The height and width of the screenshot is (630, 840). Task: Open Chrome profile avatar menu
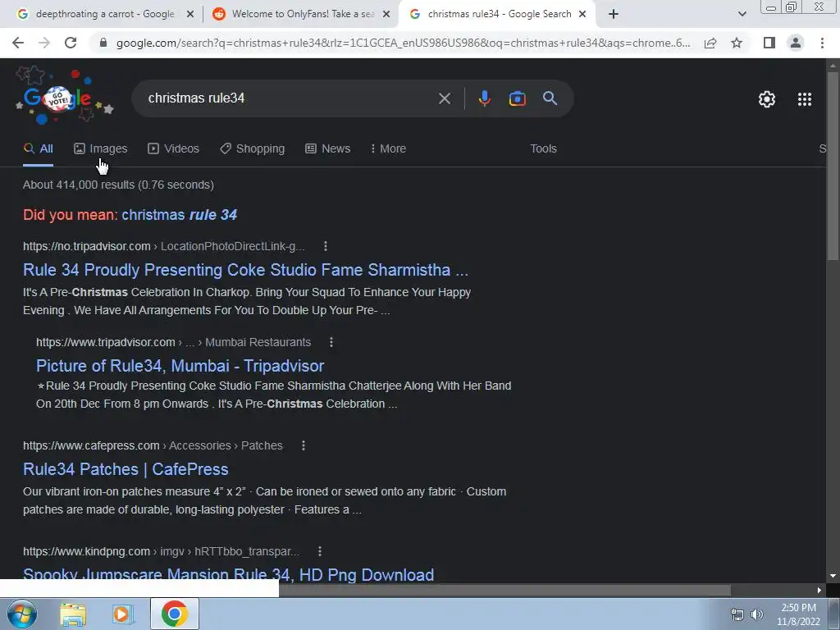(796, 43)
